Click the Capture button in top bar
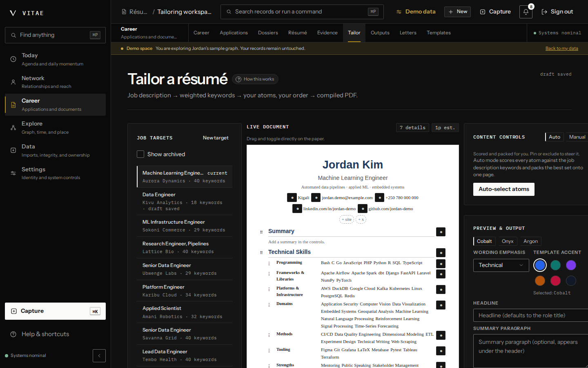This screenshot has width=588, height=368. (x=495, y=12)
